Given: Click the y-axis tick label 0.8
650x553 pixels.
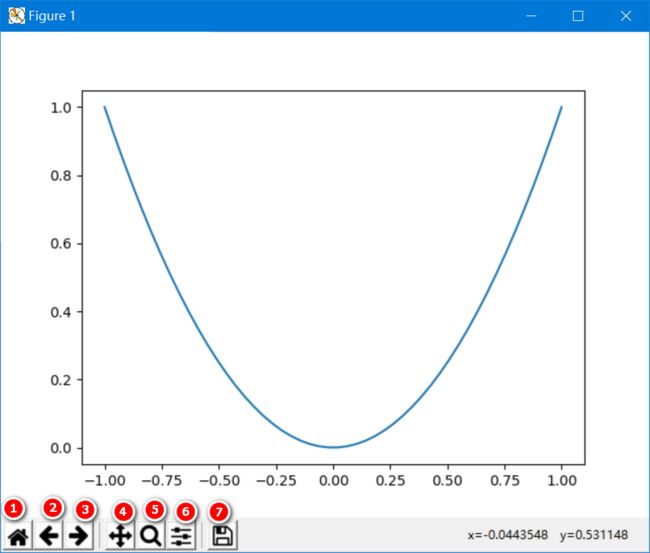Looking at the screenshot, I should (x=61, y=176).
